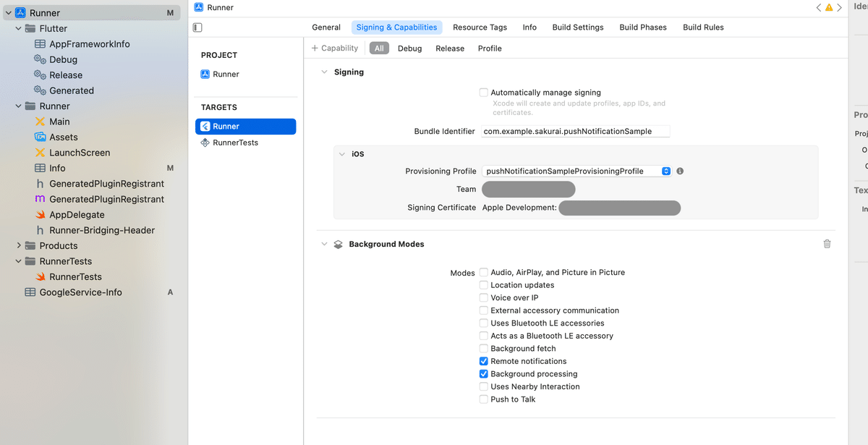Image resolution: width=868 pixels, height=445 pixels.
Task: Expand the Products group
Action: [x=19, y=245]
